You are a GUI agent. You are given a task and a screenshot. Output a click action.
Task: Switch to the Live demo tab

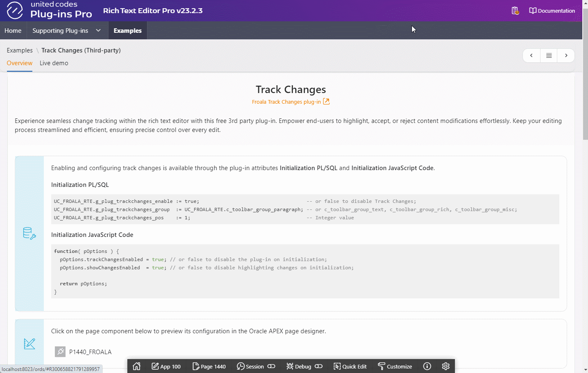(x=54, y=63)
